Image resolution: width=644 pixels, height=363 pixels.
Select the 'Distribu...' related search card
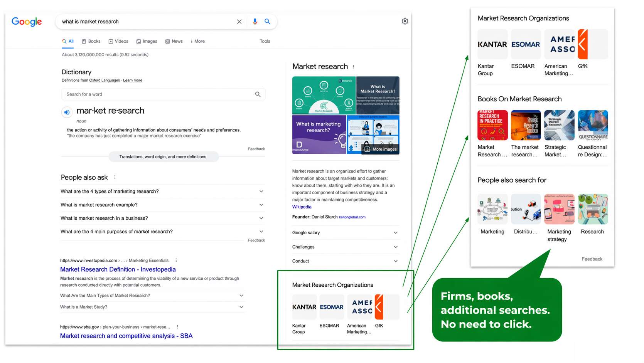pos(526,214)
